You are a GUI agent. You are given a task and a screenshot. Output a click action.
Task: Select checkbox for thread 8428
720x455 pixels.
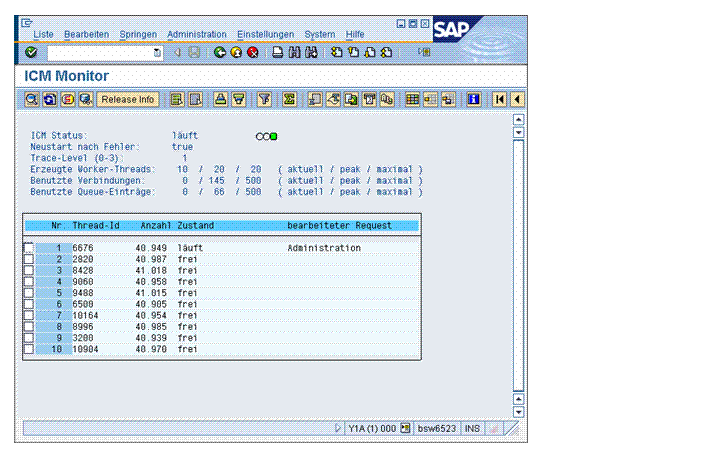tap(29, 270)
